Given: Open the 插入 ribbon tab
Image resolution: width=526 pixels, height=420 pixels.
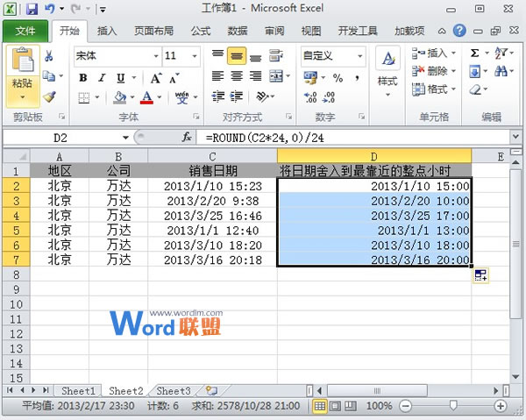Looking at the screenshot, I should [107, 31].
